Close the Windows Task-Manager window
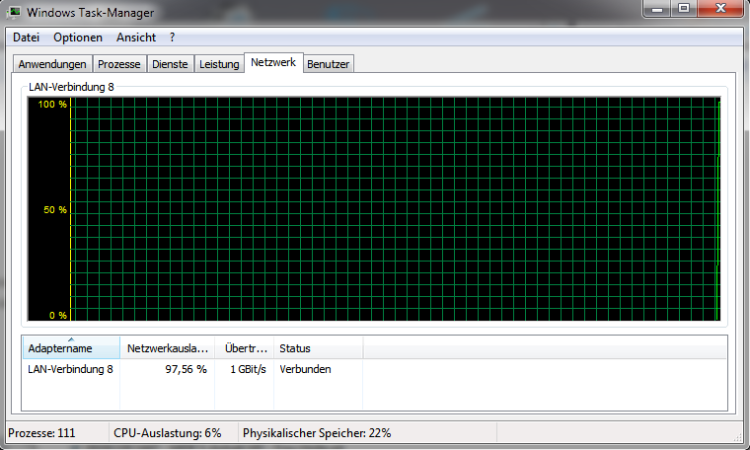Screen dimensions: 750x450 (x=721, y=9)
